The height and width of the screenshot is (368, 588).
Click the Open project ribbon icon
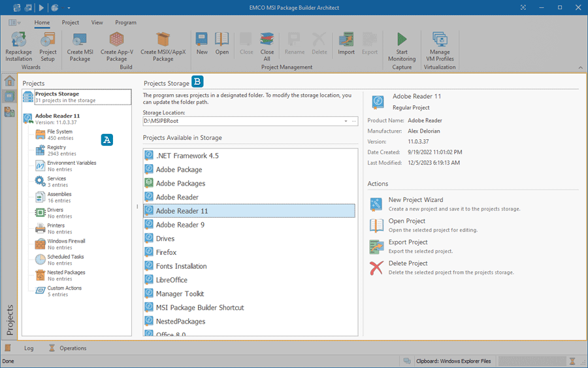coord(222,44)
